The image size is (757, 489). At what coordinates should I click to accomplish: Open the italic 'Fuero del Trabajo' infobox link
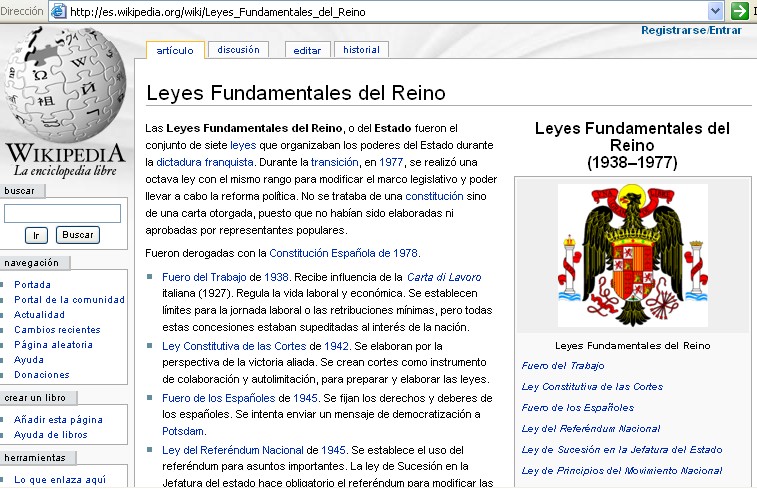(563, 365)
